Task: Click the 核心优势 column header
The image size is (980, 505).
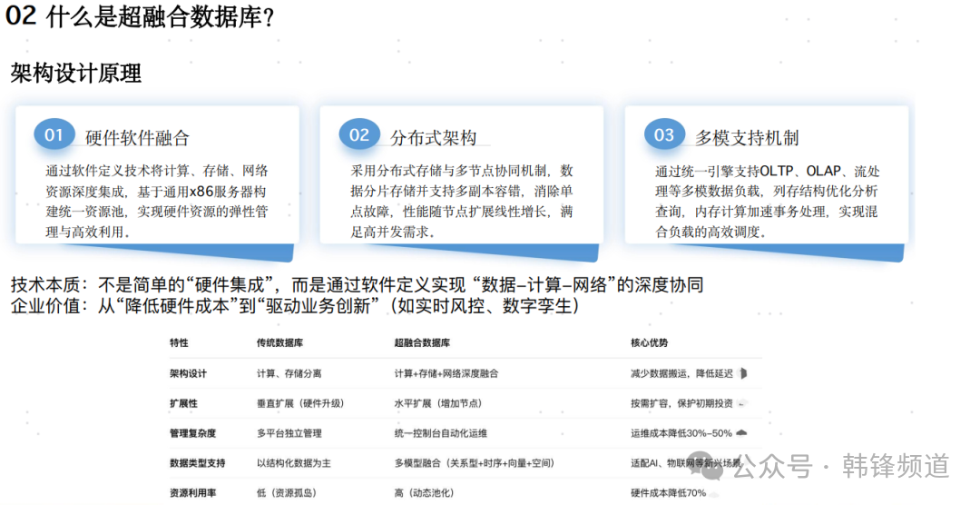Action: click(x=649, y=343)
